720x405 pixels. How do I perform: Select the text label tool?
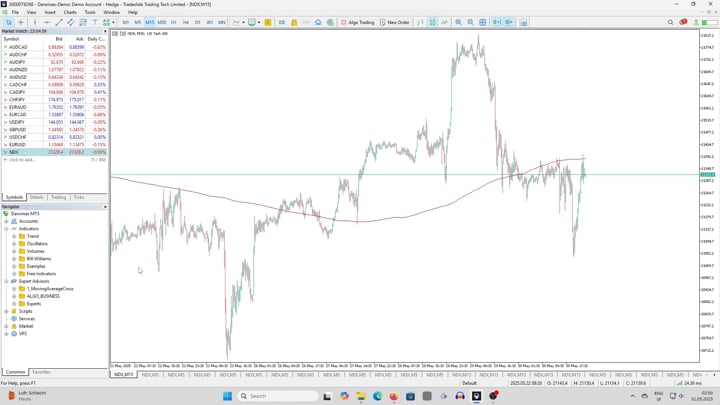[x=95, y=22]
